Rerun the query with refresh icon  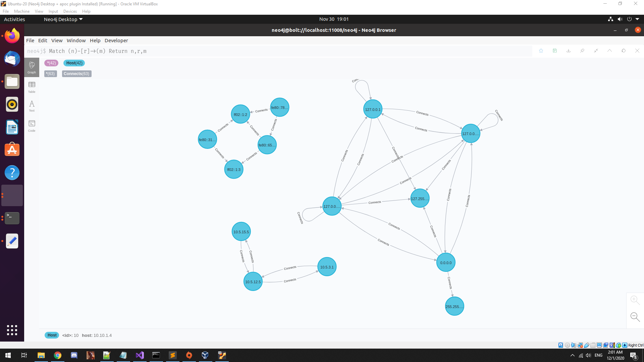pos(624,51)
